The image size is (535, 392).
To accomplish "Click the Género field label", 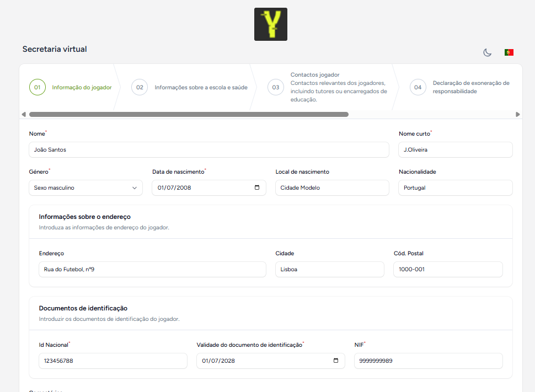I will [x=39, y=171].
